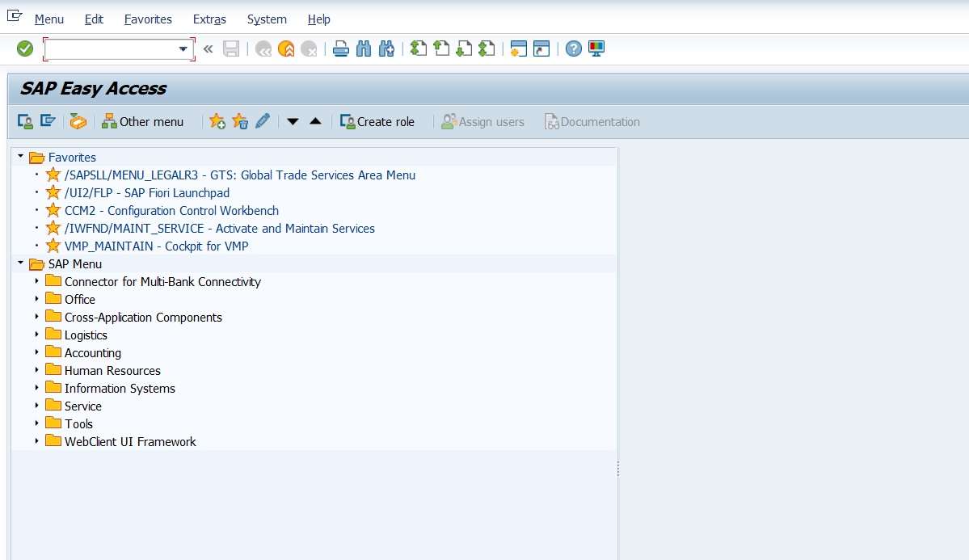The image size is (969, 560).
Task: Expand the Human Resources folder
Action: (x=36, y=369)
